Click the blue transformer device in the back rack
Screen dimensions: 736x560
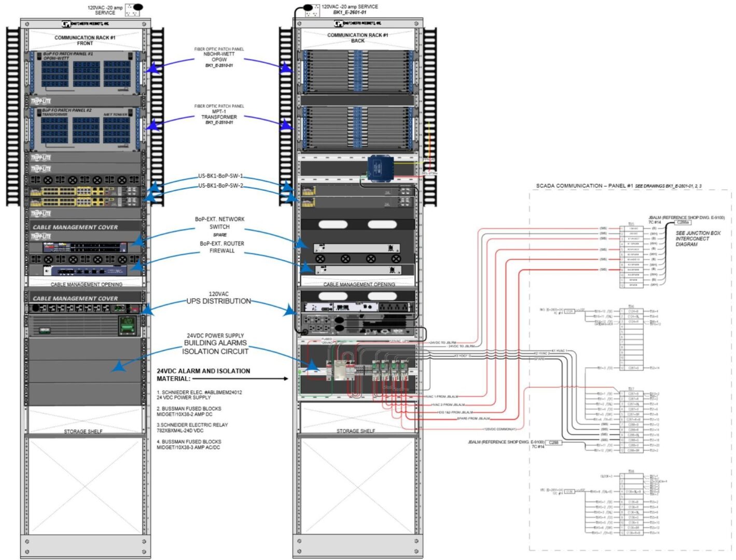click(x=380, y=167)
